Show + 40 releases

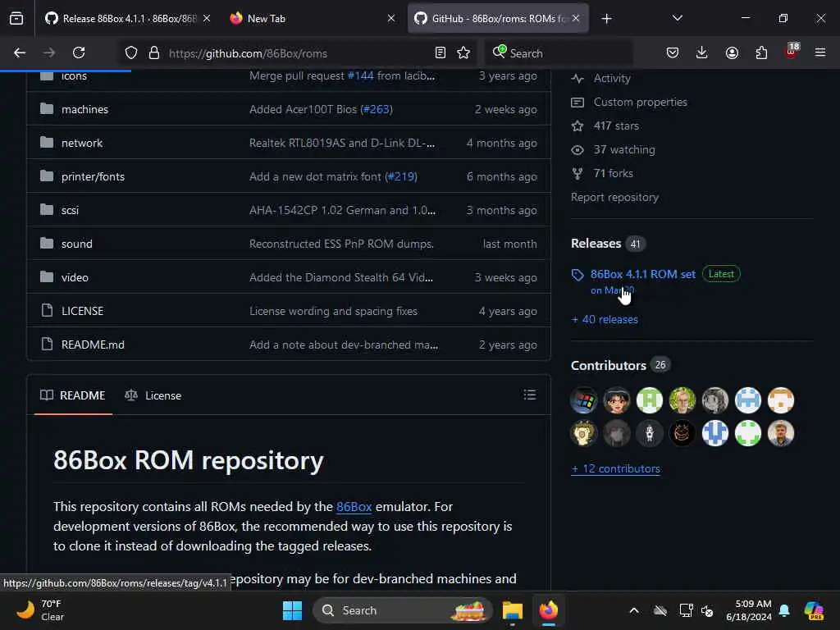click(x=605, y=319)
